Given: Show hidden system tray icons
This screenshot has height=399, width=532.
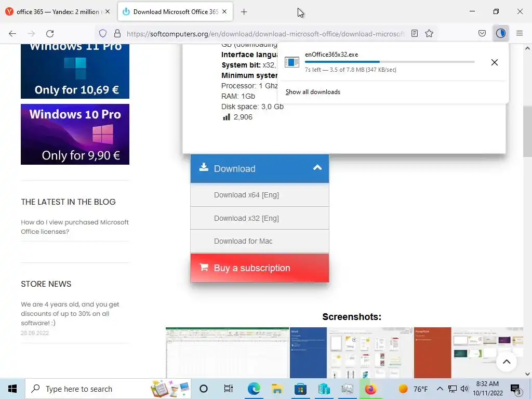Looking at the screenshot, I should point(440,389).
